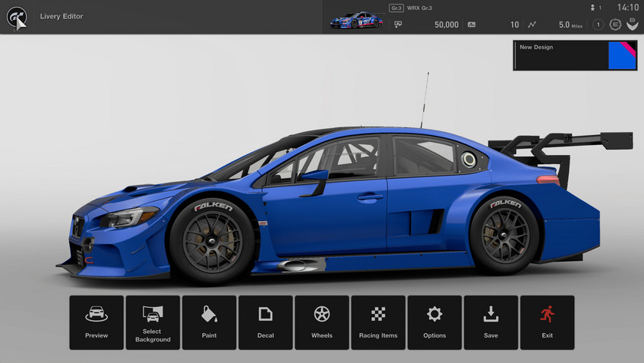This screenshot has width=644, height=363.
Task: Save the current livery design
Action: [x=491, y=322]
